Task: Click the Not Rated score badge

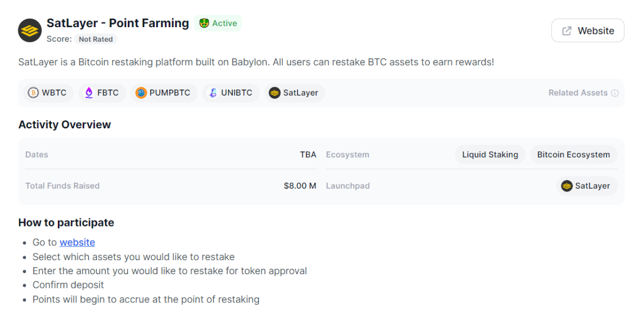Action: coord(96,39)
